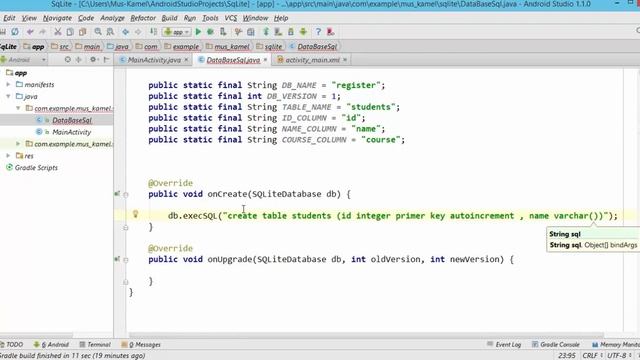Click the editor horizontal scrollbar
Viewport: 640px width, 360px height.
tap(366, 335)
